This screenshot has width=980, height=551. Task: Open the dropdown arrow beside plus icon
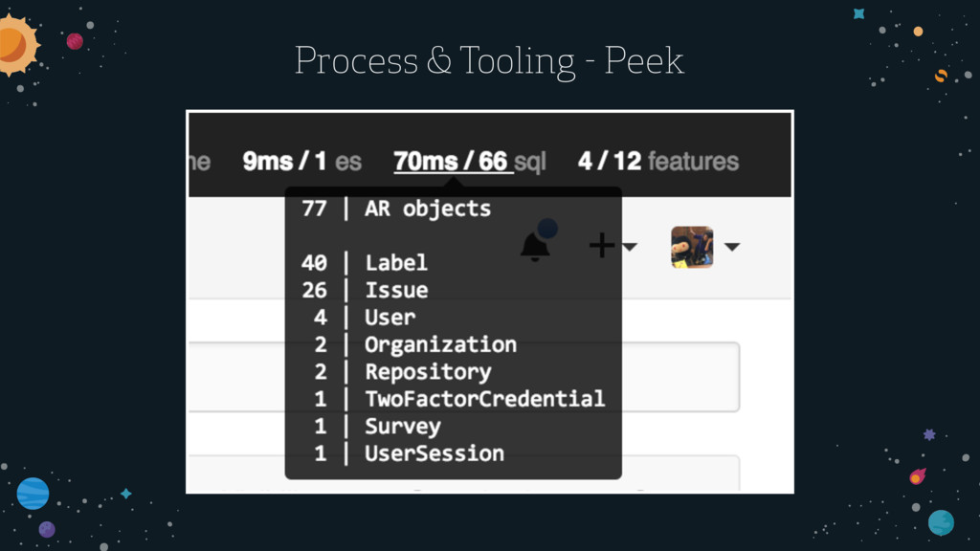[630, 247]
